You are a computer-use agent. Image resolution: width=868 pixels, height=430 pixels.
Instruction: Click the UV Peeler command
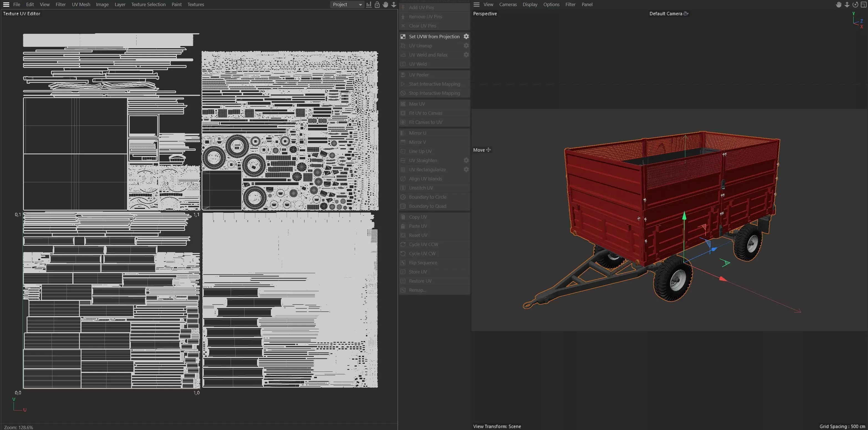435,75
